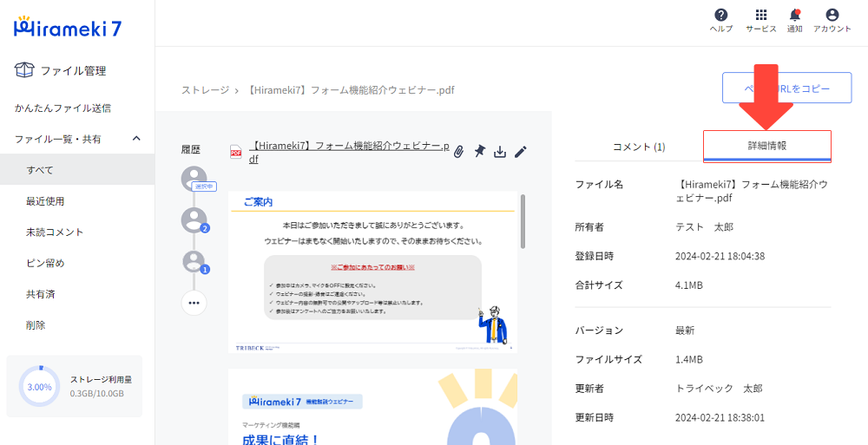Select すべて in the sidebar
Image resolution: width=868 pixels, height=445 pixels.
point(77,170)
